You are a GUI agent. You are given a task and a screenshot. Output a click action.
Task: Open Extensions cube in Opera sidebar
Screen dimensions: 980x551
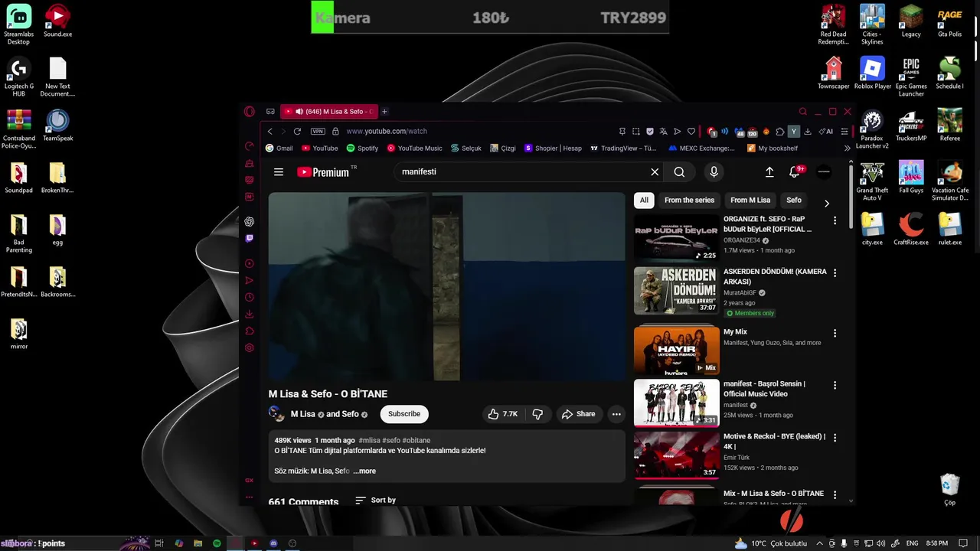250,331
